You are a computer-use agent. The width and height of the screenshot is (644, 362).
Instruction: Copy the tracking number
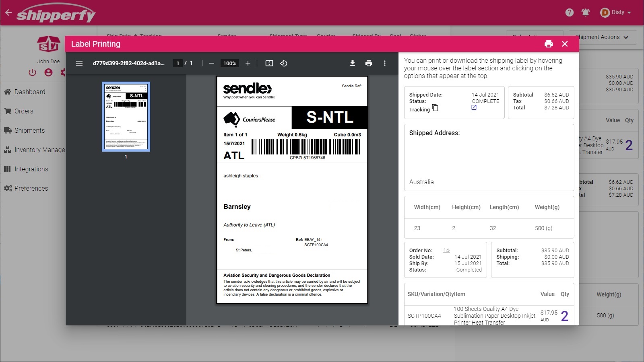[x=435, y=108]
